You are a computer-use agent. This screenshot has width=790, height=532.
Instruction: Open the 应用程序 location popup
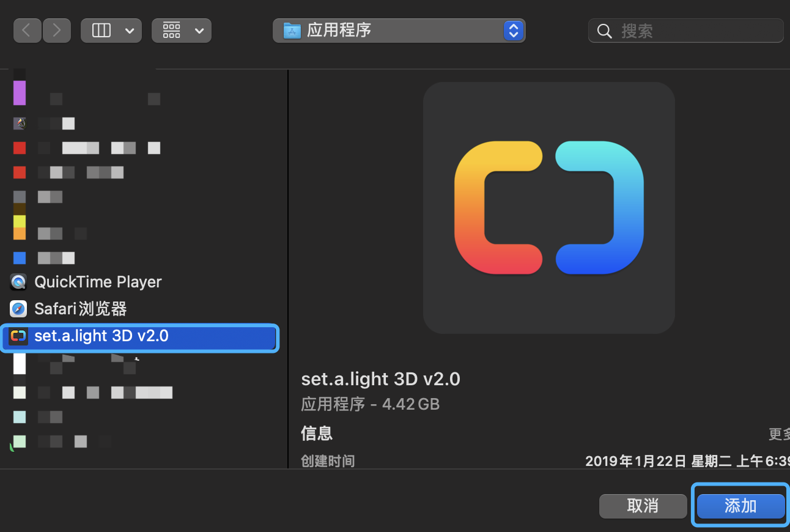(399, 31)
